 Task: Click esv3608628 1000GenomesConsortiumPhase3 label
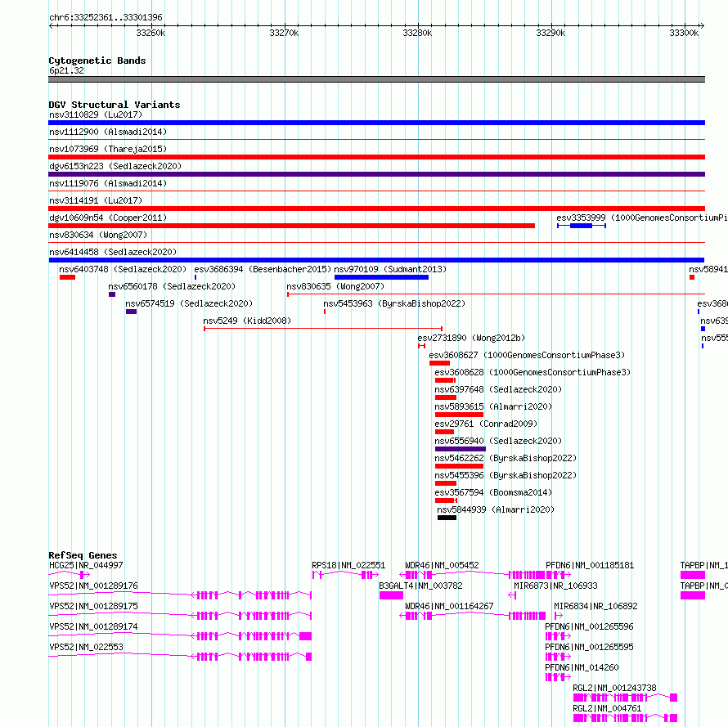click(533, 372)
